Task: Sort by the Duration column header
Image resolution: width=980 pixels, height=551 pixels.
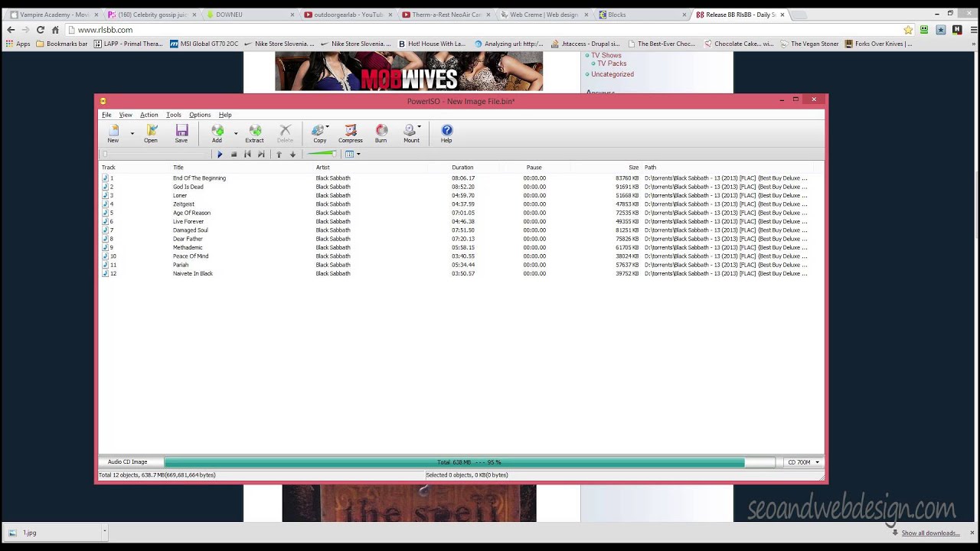Action: [x=462, y=167]
